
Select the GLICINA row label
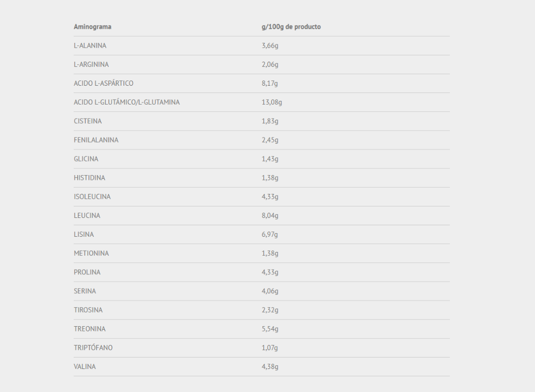[x=86, y=159]
